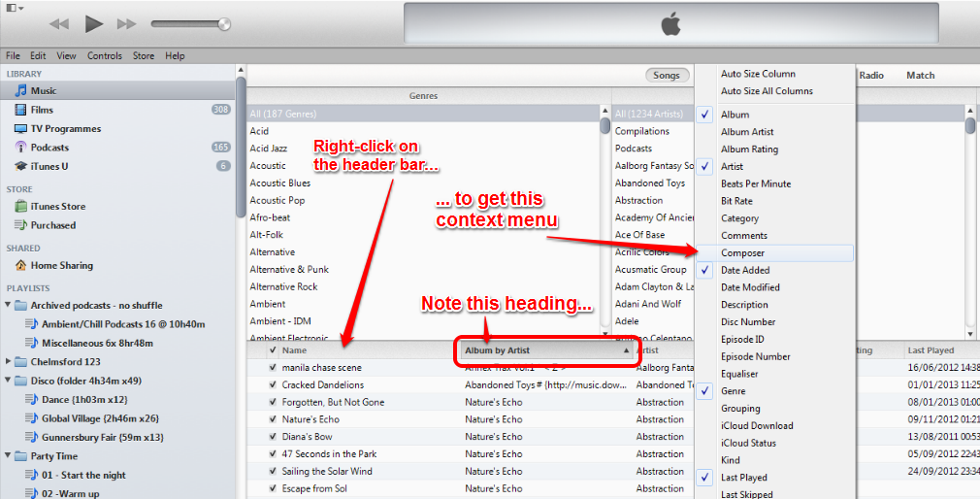Select All (187 Genres) row
This screenshot has width=980, height=499.
[x=423, y=114]
